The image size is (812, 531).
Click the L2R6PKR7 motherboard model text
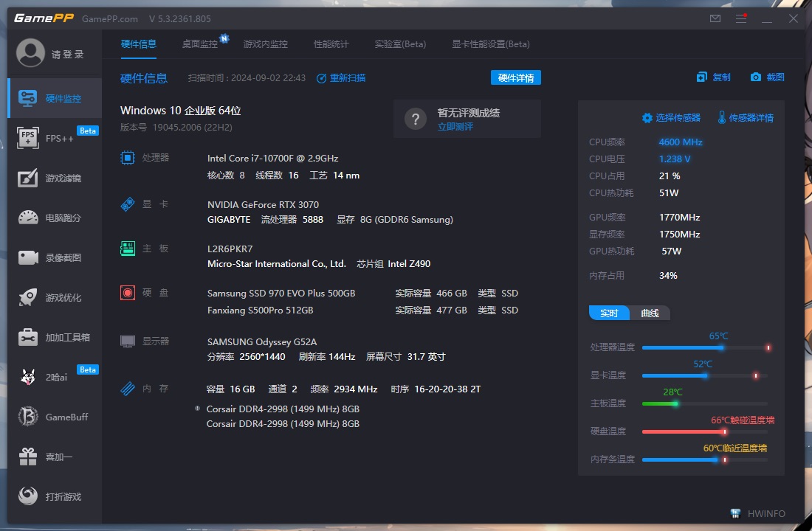click(230, 249)
